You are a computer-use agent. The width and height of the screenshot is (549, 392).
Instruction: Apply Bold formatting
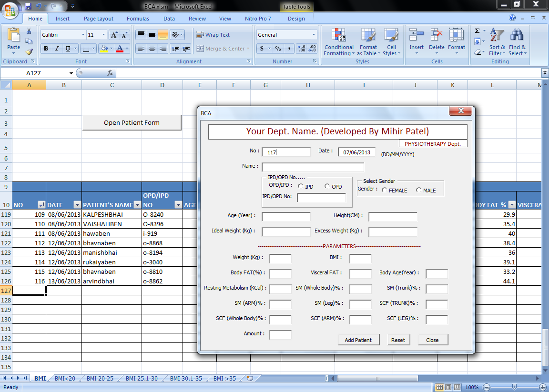(x=46, y=49)
